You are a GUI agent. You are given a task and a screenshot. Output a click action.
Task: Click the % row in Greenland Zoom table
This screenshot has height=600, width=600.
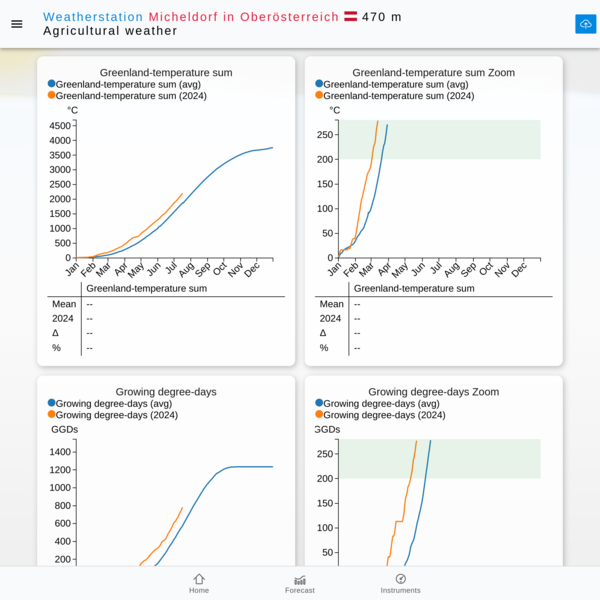(434, 348)
